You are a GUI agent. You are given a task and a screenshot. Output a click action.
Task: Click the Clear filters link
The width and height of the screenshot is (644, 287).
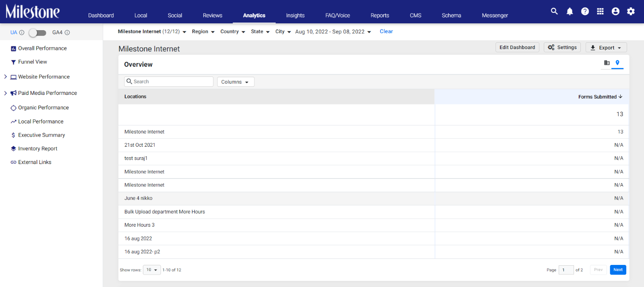coord(386,31)
